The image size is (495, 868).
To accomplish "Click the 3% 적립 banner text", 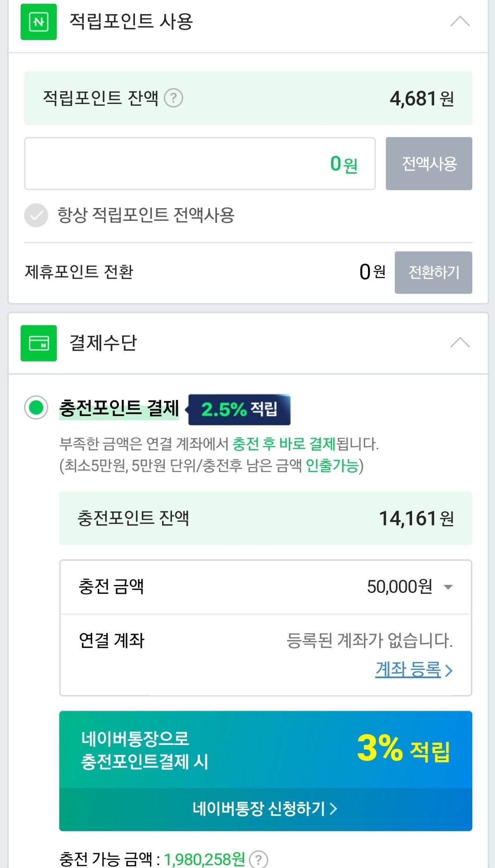I will [x=403, y=749].
